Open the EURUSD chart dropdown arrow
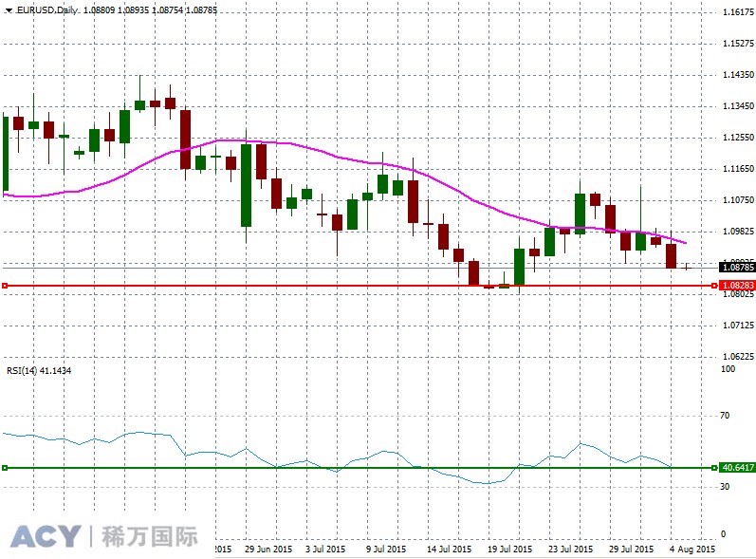The height and width of the screenshot is (559, 756). (9, 10)
